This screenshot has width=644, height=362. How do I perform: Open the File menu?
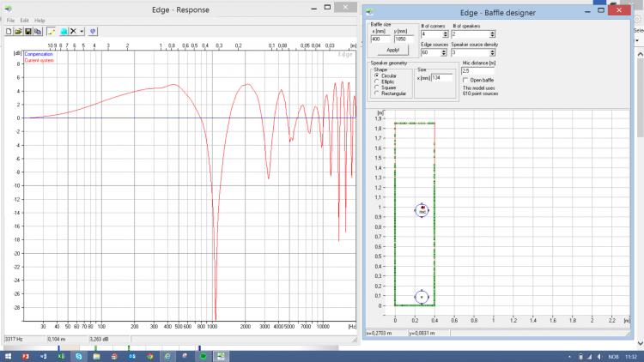(x=11, y=20)
